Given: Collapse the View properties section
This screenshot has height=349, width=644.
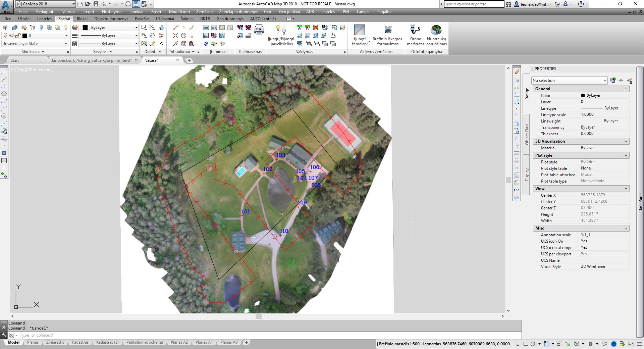Looking at the screenshot, I should coord(626,189).
